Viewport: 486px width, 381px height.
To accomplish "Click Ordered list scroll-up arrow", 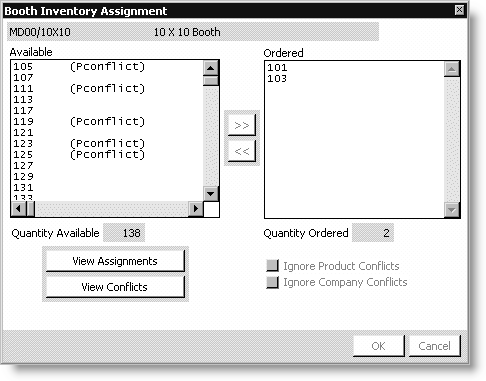I will pos(452,69).
